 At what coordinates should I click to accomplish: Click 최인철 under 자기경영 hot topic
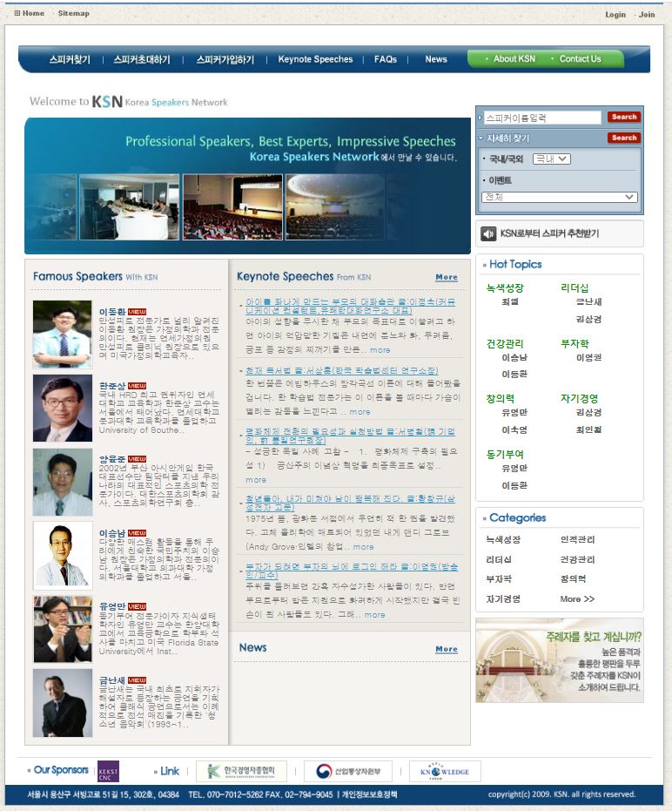(588, 429)
